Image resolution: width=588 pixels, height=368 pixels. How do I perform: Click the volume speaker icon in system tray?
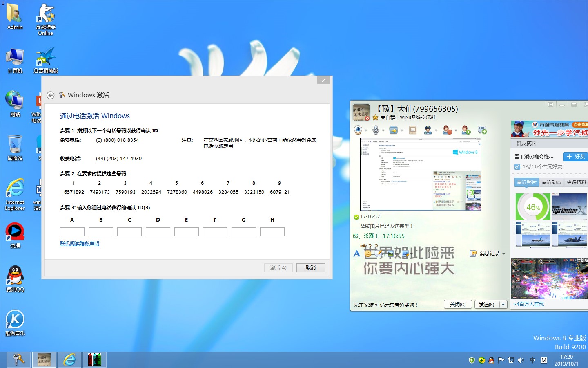tap(521, 360)
